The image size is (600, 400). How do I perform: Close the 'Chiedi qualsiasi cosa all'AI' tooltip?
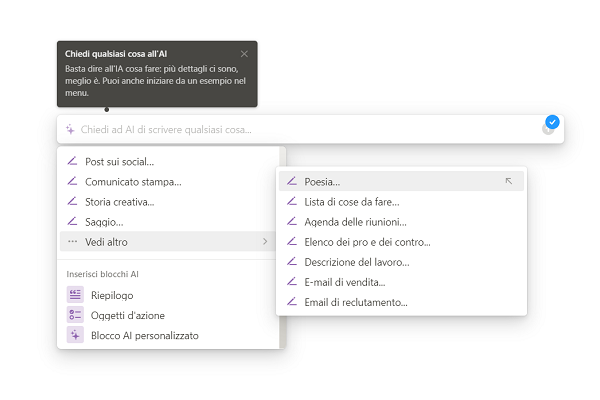pyautogui.click(x=244, y=53)
